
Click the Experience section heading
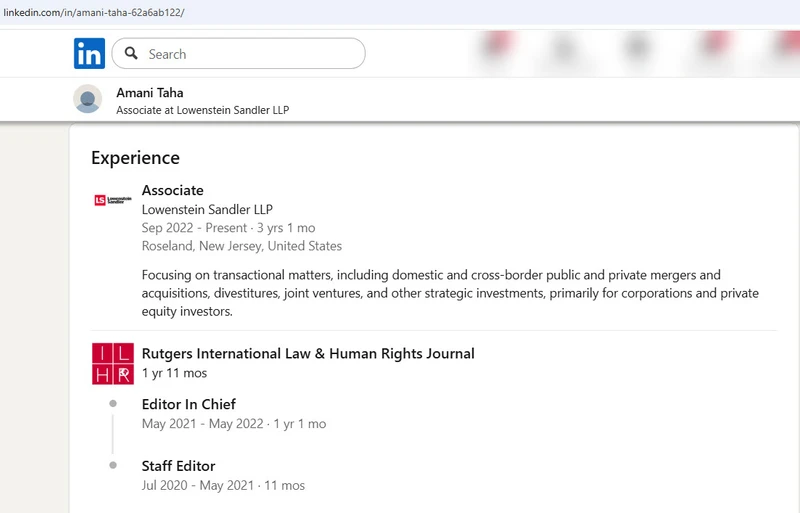point(135,158)
